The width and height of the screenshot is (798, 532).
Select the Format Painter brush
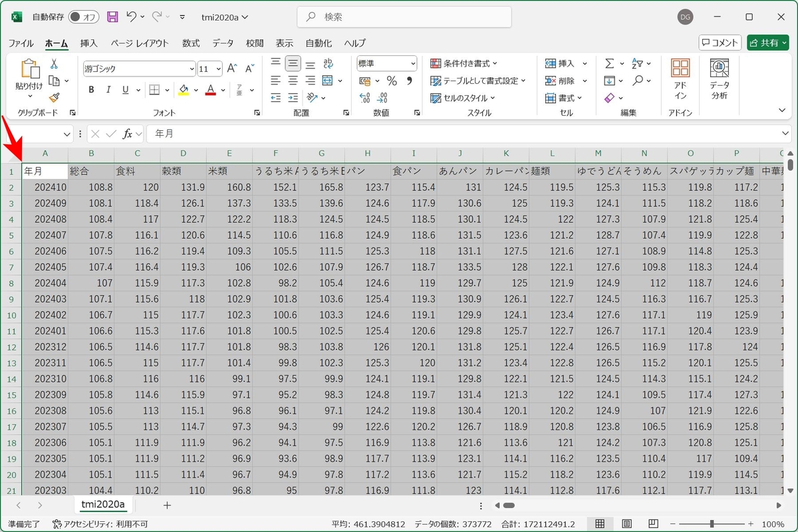(x=54, y=98)
